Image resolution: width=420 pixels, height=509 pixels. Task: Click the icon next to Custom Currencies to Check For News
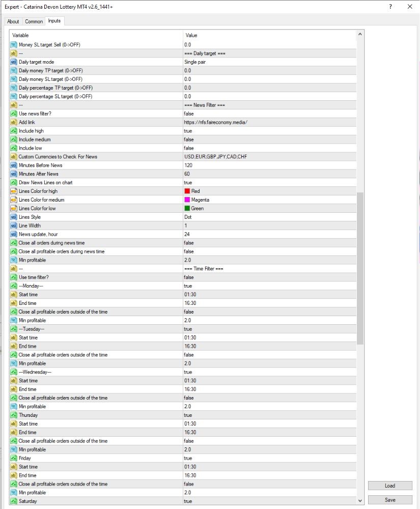[x=13, y=157]
